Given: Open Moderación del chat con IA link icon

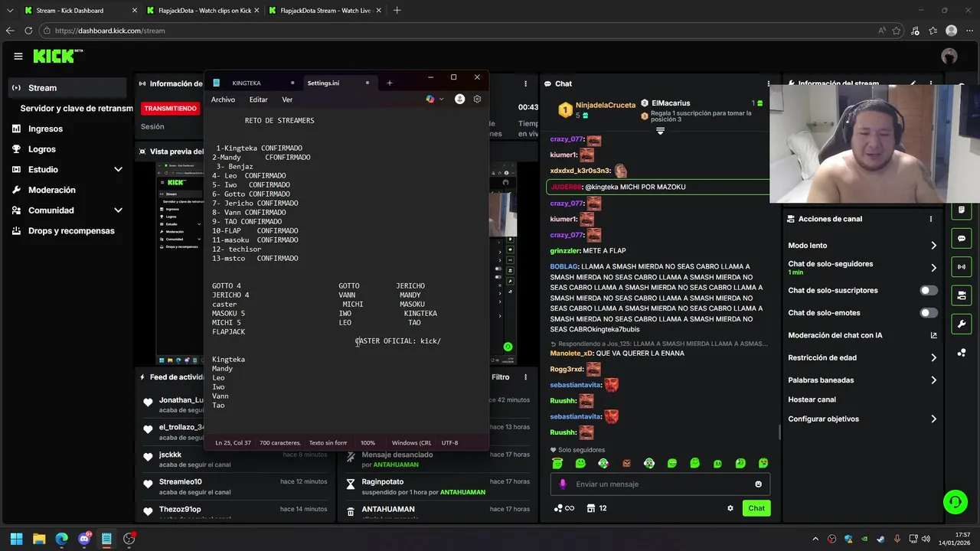Looking at the screenshot, I should tap(933, 335).
